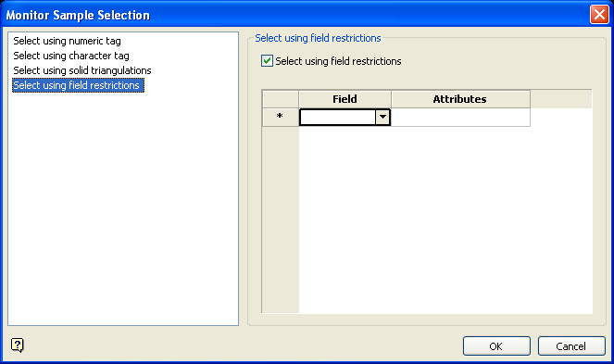Click the Field column header
This screenshot has width=614, height=364.
[345, 99]
